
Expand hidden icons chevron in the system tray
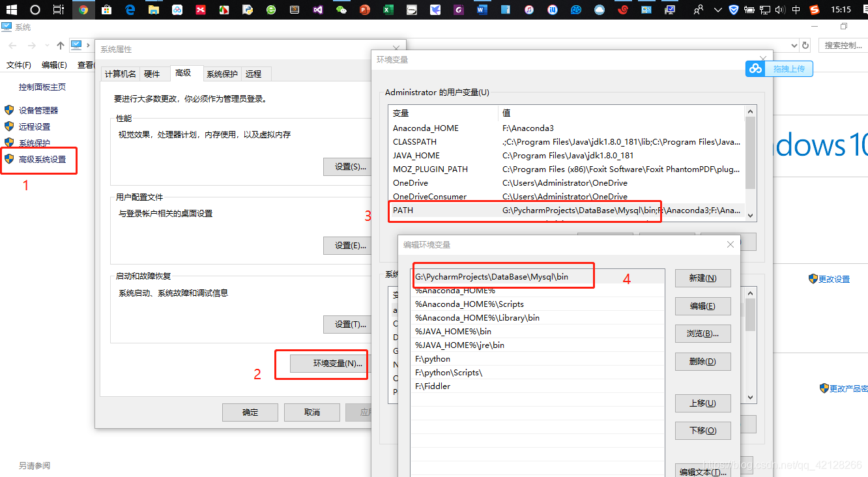pyautogui.click(x=717, y=10)
